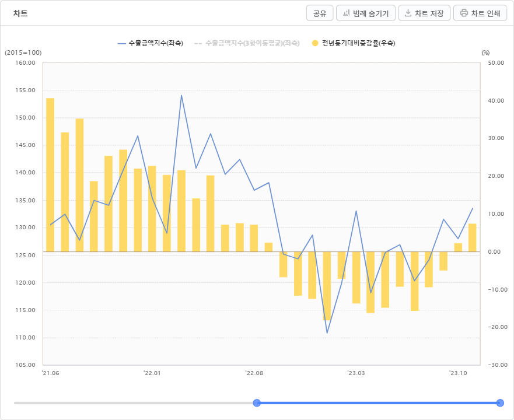This screenshot has height=420, width=514.
Task: Click the (2015=100) axis unit label
Action: (x=23, y=52)
